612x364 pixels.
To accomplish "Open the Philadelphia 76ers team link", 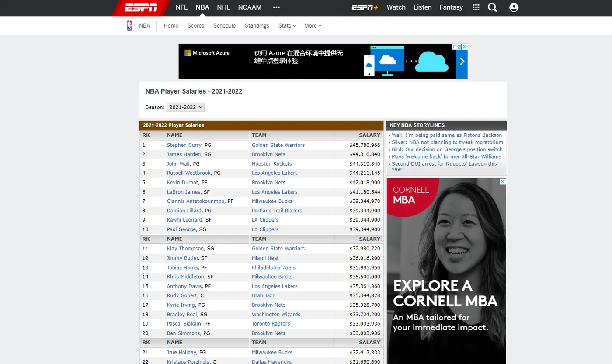I will 274,267.
